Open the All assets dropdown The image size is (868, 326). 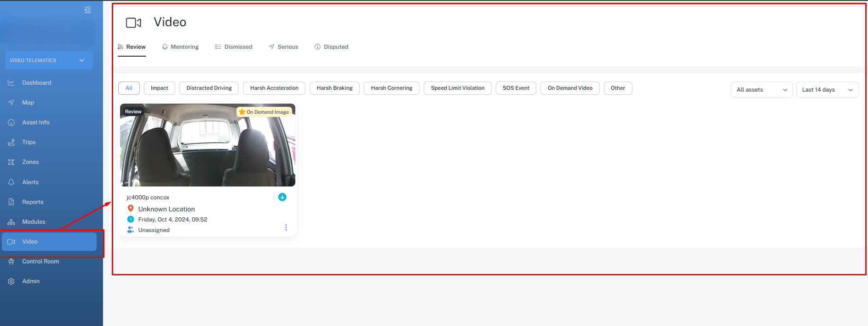(x=761, y=90)
